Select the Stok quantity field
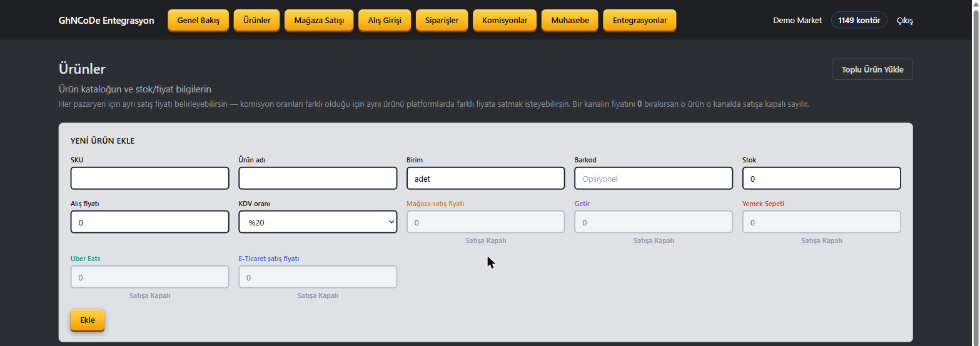The width and height of the screenshot is (980, 346). click(821, 178)
